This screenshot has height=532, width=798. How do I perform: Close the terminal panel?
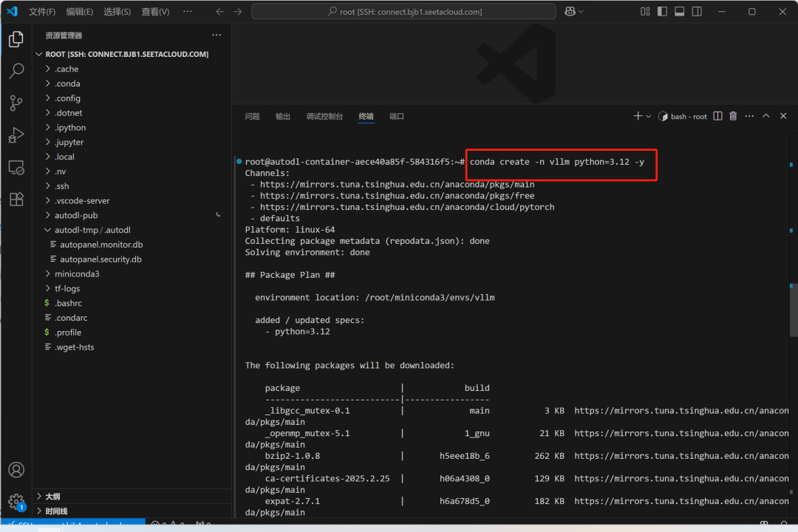pos(783,116)
